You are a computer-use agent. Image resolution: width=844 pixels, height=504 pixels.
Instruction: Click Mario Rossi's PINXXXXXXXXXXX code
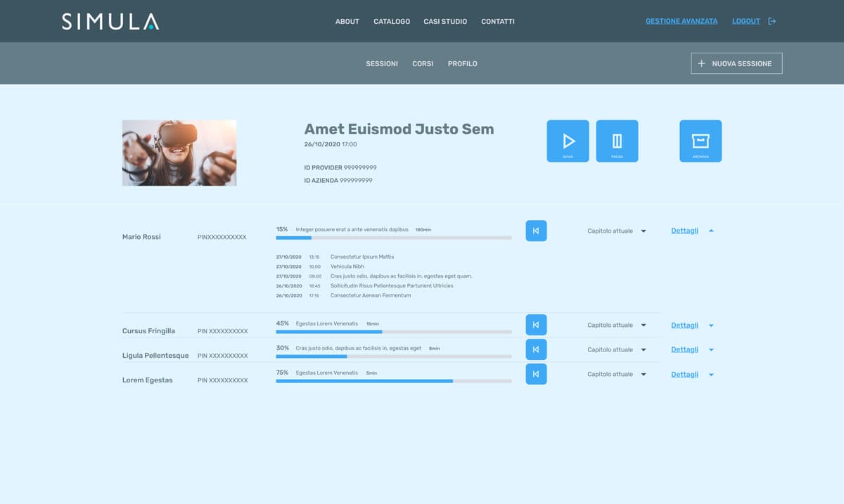(222, 238)
